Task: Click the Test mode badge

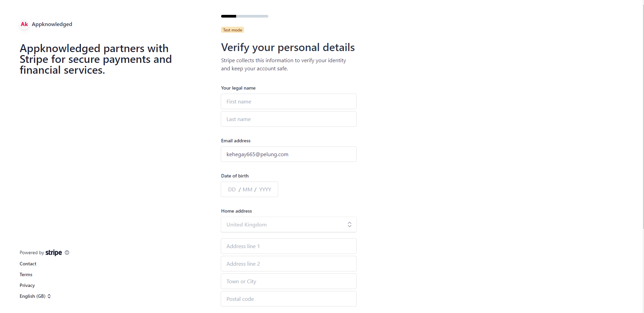Action: point(233,30)
